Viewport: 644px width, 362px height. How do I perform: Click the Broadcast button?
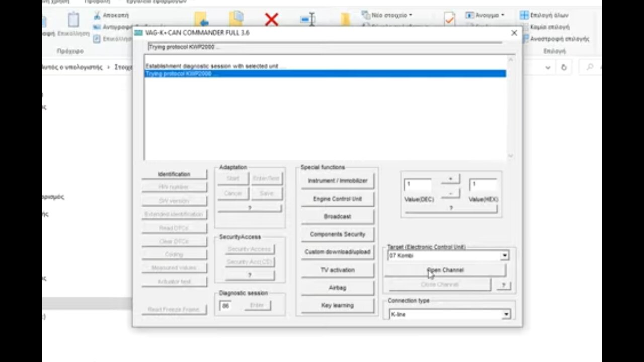point(338,217)
